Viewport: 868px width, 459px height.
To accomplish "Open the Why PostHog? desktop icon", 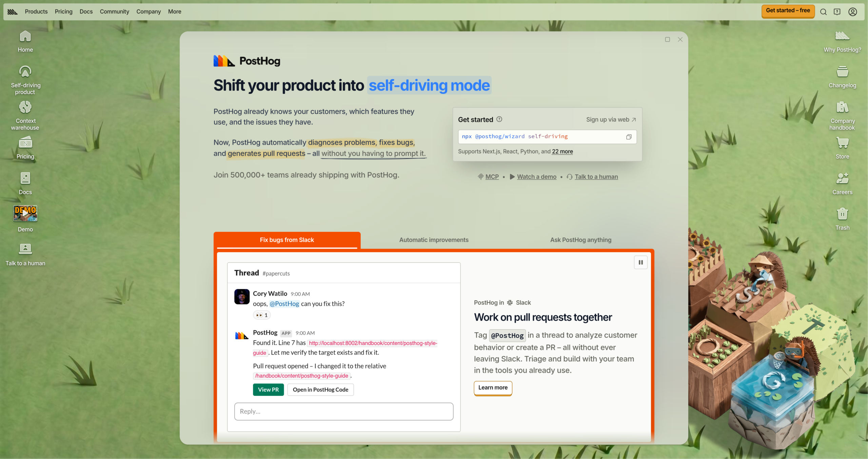I will tap(842, 41).
